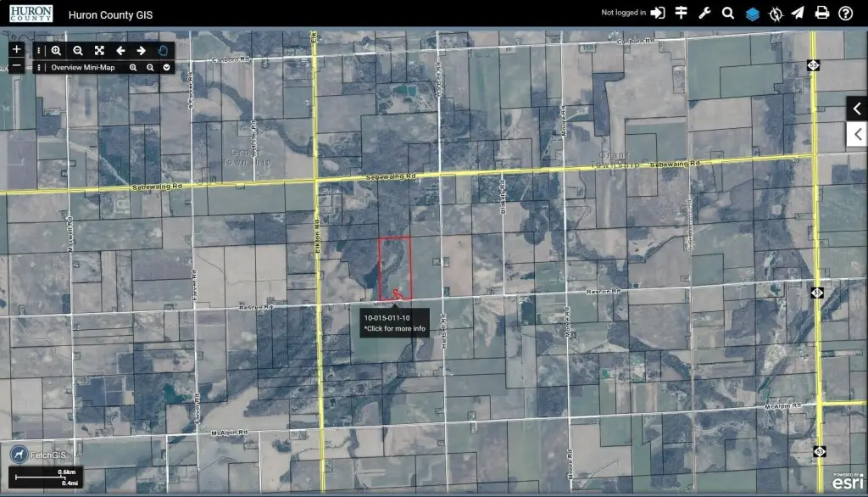This screenshot has width=868, height=497.
Task: Select the zoom-out magnifier tool in navigation toolbar
Action: [78, 50]
